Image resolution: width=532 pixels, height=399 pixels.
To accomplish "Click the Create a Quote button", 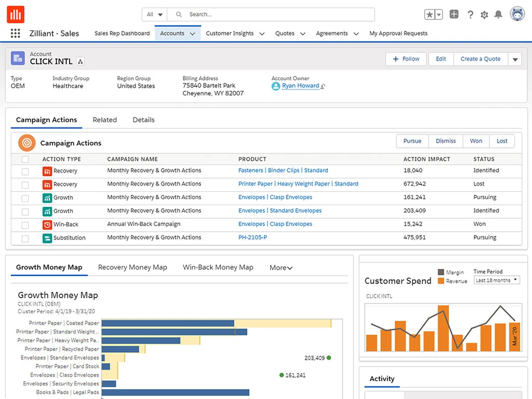I will pyautogui.click(x=480, y=59).
